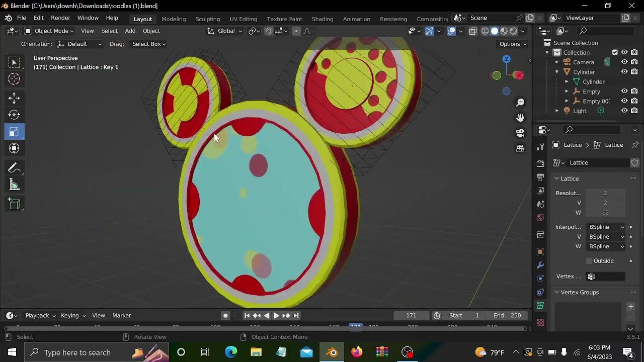Switch to the Modeling workspace tab

pyautogui.click(x=174, y=19)
